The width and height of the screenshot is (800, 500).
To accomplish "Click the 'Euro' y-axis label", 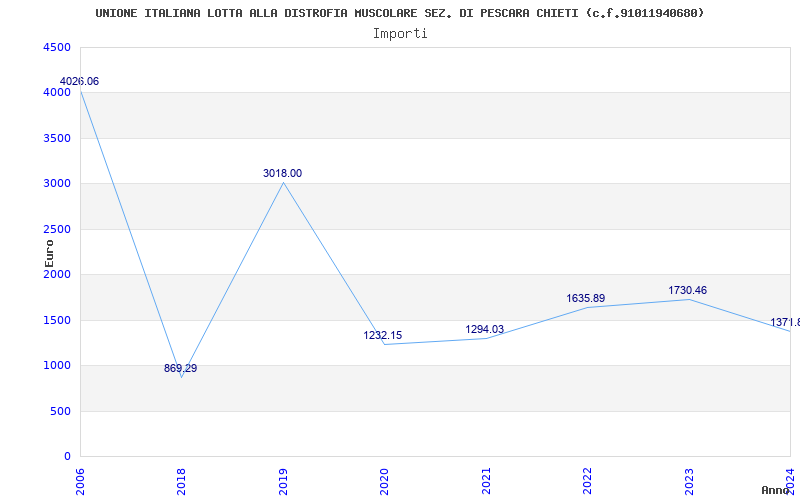I will (x=49, y=253).
